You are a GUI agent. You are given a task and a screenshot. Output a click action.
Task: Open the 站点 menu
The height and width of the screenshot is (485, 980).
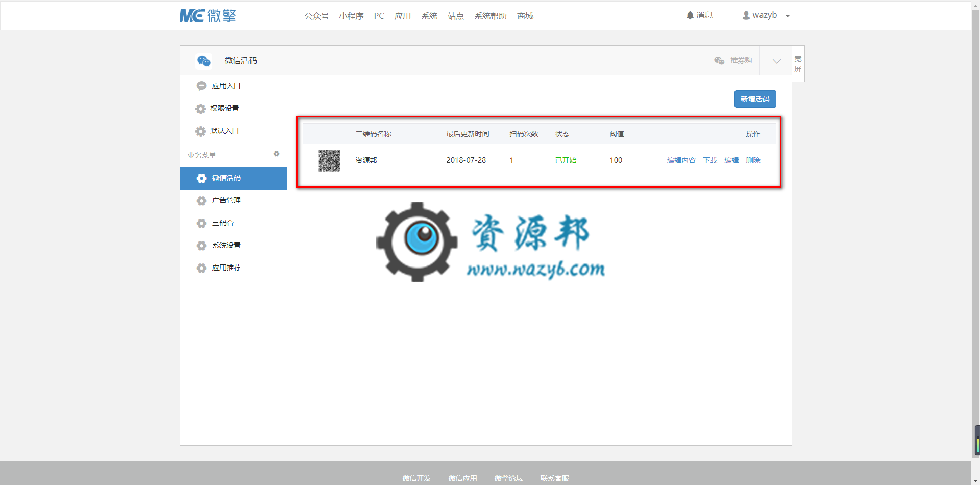click(455, 16)
